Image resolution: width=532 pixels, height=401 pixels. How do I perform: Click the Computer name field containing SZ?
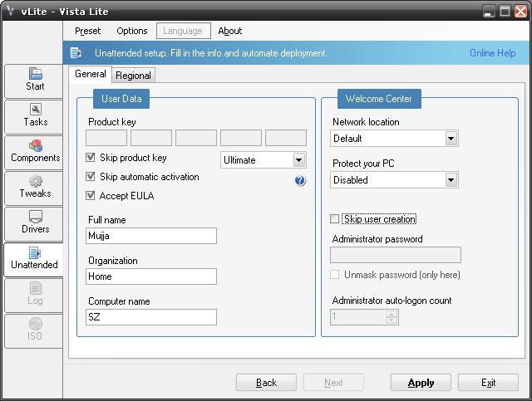151,317
